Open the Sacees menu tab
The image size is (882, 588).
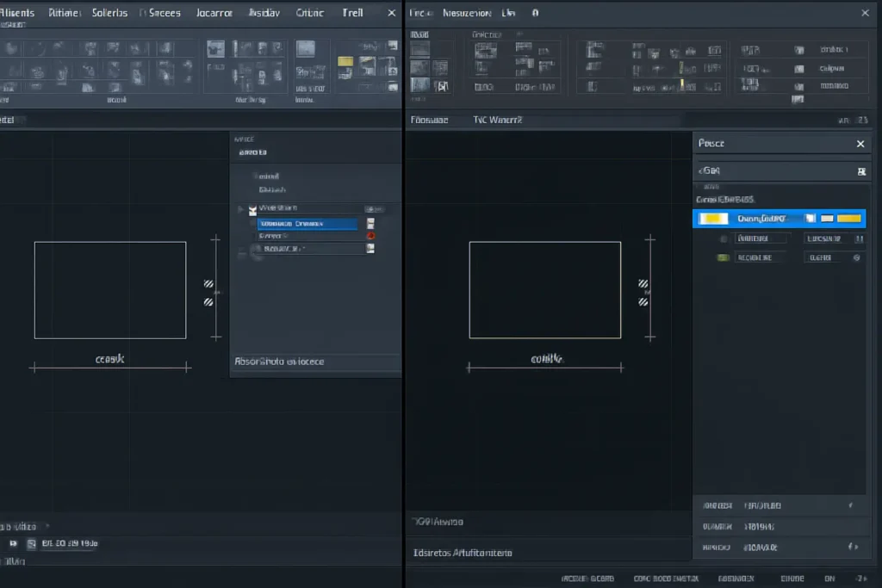tap(165, 13)
